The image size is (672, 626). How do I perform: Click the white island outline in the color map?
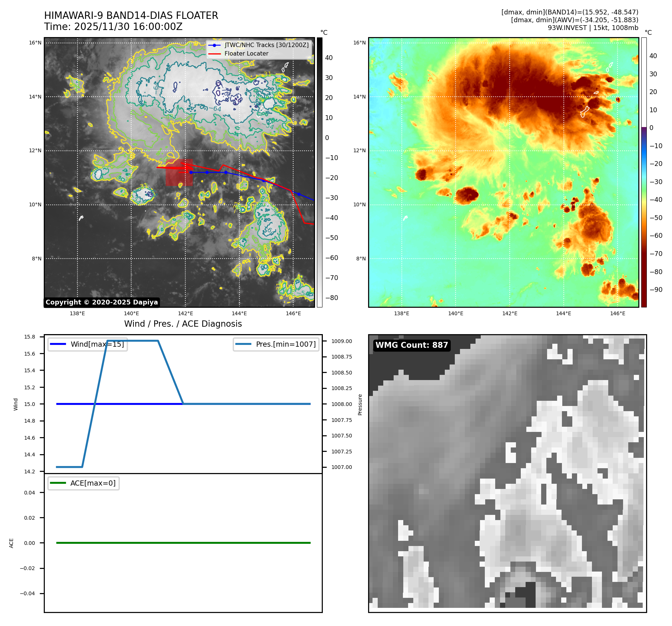(x=585, y=111)
